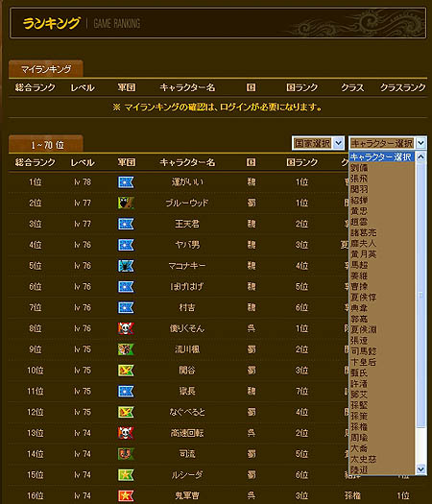
Task: Click the login-required notice text
Action: click(x=217, y=107)
